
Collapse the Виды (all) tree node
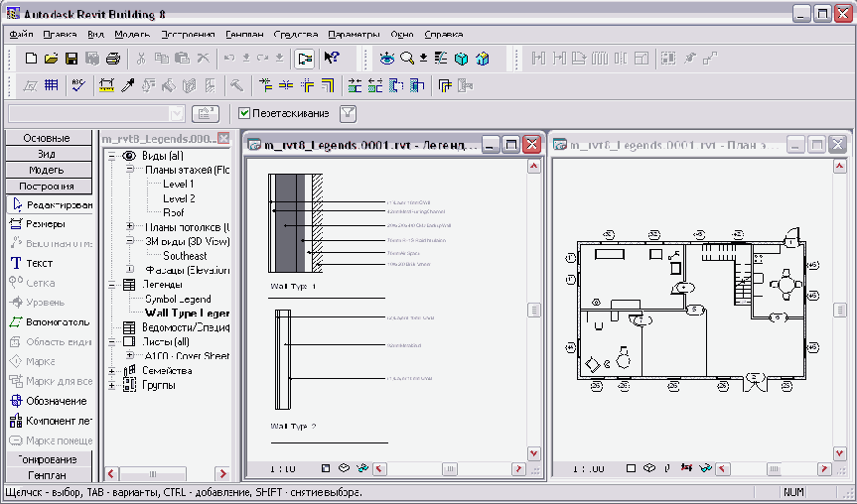tap(112, 156)
